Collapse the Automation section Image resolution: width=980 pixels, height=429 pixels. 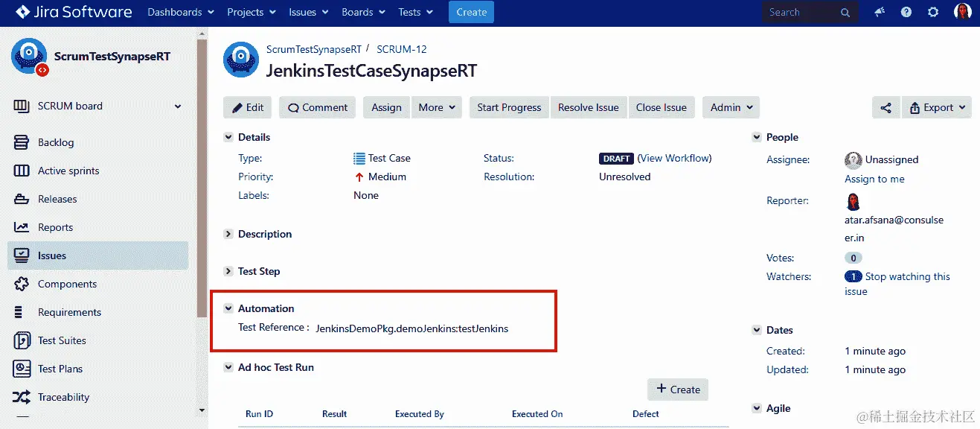(228, 308)
